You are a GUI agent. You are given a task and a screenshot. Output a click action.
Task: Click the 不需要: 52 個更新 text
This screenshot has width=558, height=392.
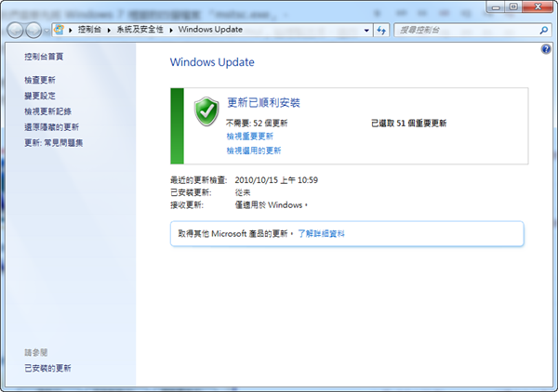(257, 124)
